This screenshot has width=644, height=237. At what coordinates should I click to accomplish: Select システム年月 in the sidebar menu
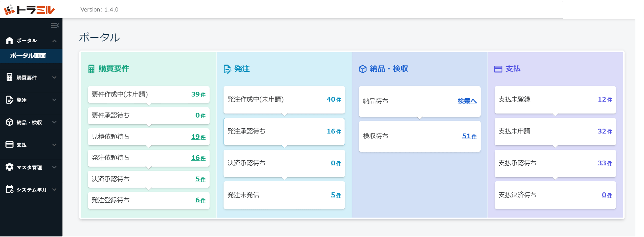pyautogui.click(x=32, y=190)
